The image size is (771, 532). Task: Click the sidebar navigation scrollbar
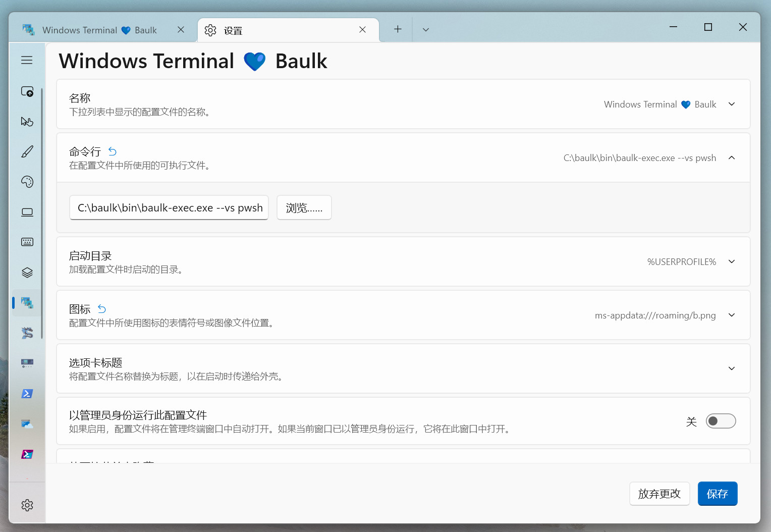42,214
